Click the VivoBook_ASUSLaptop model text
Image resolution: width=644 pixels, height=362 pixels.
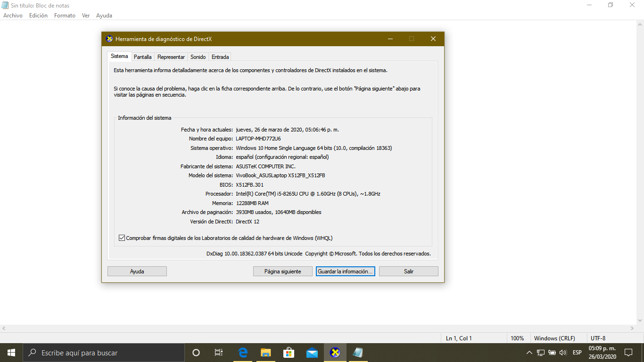click(281, 175)
